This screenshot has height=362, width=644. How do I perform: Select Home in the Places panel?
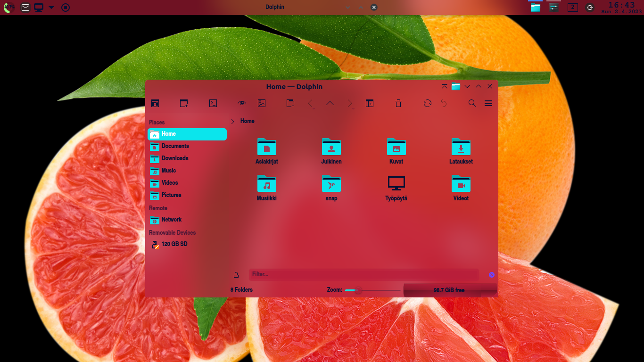tap(187, 134)
